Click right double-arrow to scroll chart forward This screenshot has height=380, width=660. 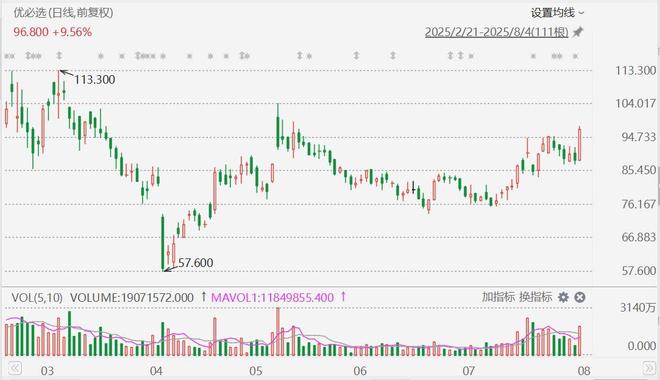[649, 368]
